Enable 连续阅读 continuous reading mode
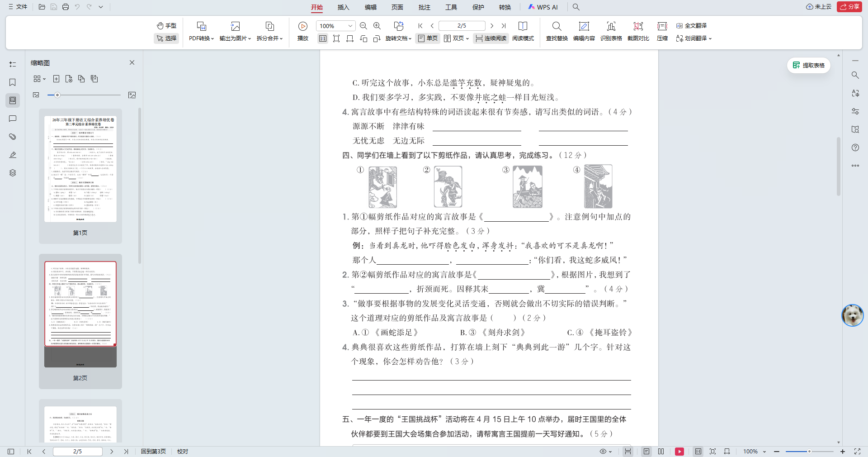 (491, 38)
